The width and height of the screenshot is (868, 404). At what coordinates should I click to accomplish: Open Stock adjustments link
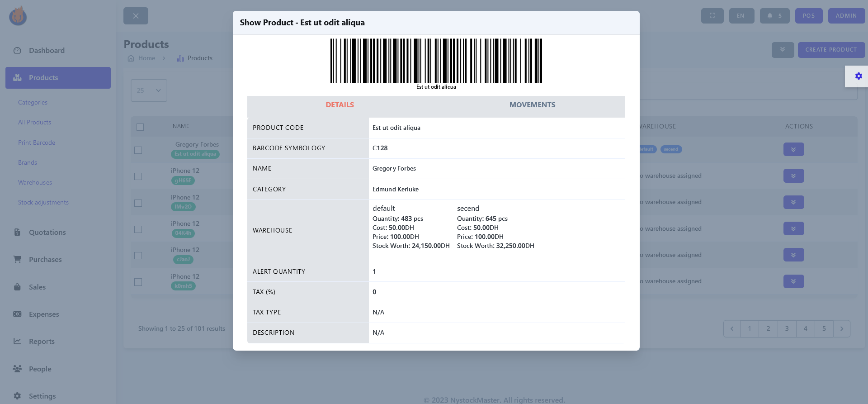[43, 203]
